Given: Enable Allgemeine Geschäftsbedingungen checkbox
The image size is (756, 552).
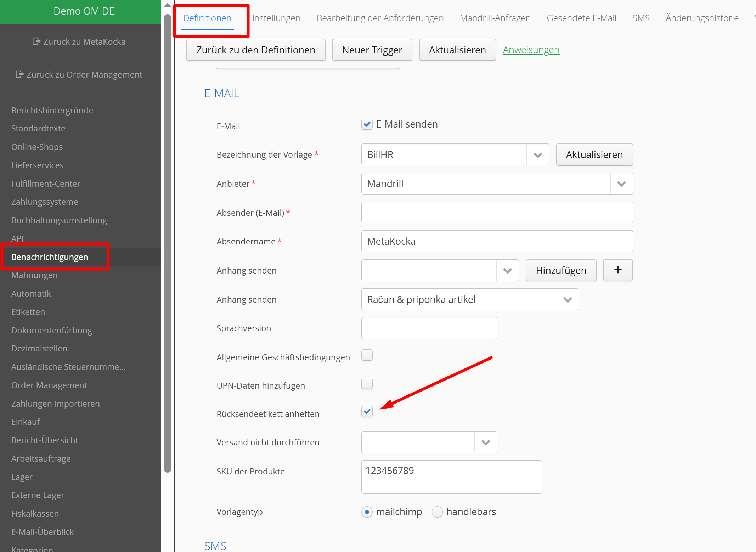Looking at the screenshot, I should (x=367, y=355).
